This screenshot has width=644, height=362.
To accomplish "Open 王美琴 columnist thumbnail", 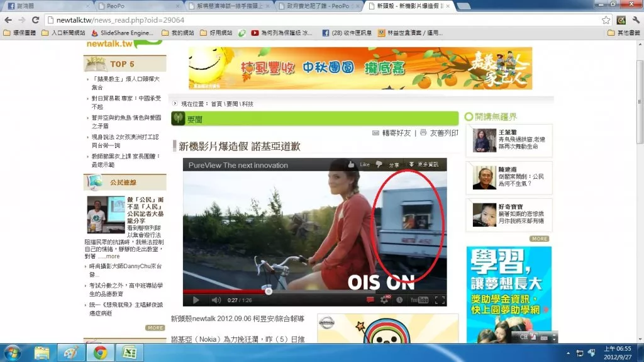I will pyautogui.click(x=484, y=140).
